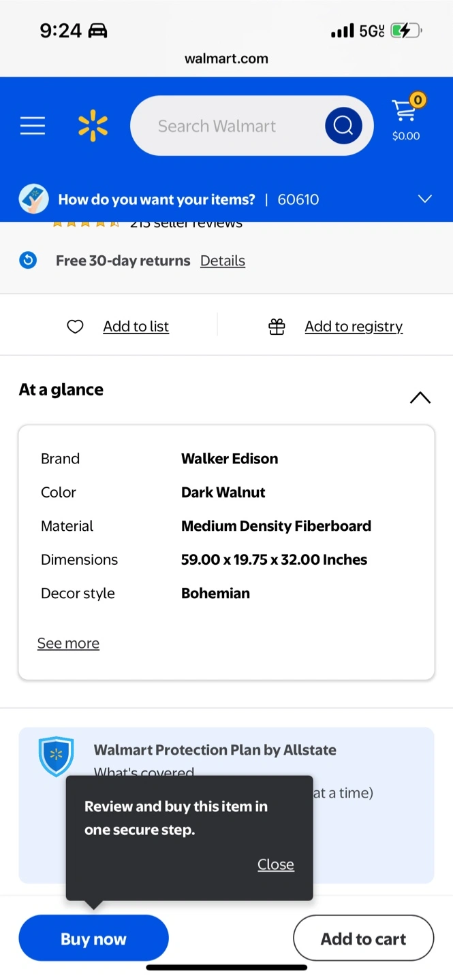Open free returns Details link
The width and height of the screenshot is (453, 980).
pos(222,261)
